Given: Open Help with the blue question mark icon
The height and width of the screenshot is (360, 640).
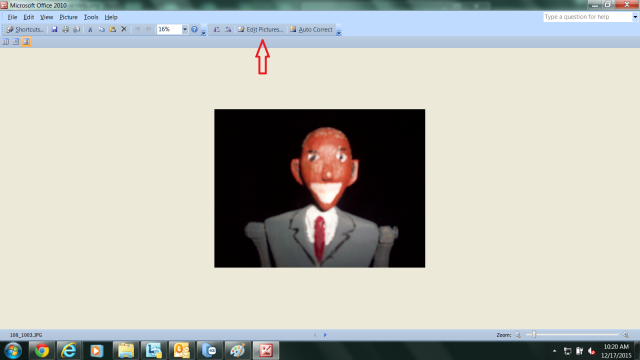Looking at the screenshot, I should pyautogui.click(x=194, y=29).
